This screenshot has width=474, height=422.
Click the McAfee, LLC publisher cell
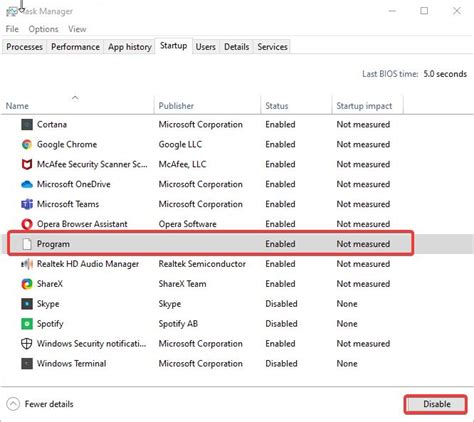click(182, 164)
